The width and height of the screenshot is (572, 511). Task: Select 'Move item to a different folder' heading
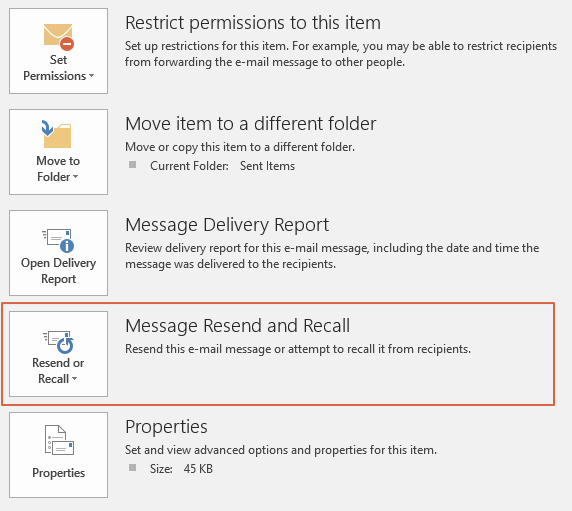click(251, 124)
